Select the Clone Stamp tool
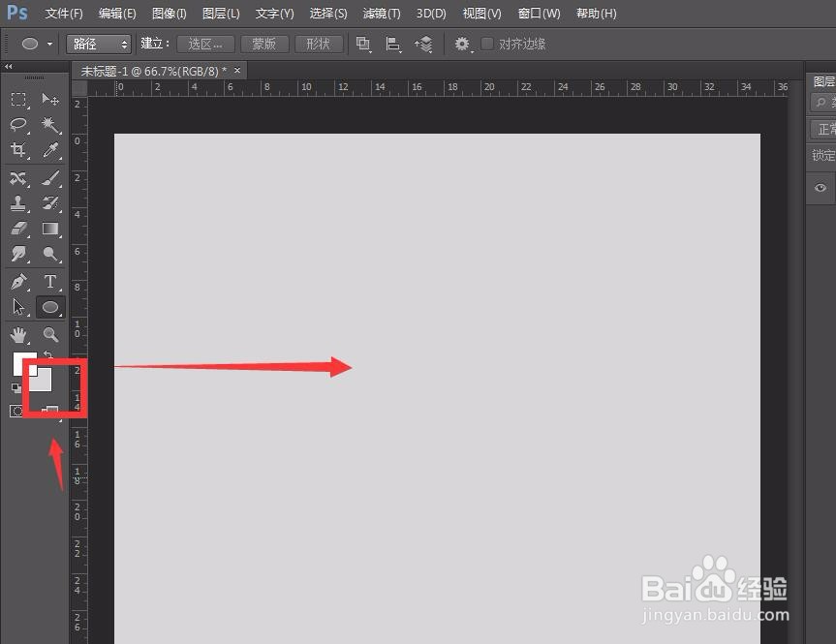 pyautogui.click(x=17, y=203)
